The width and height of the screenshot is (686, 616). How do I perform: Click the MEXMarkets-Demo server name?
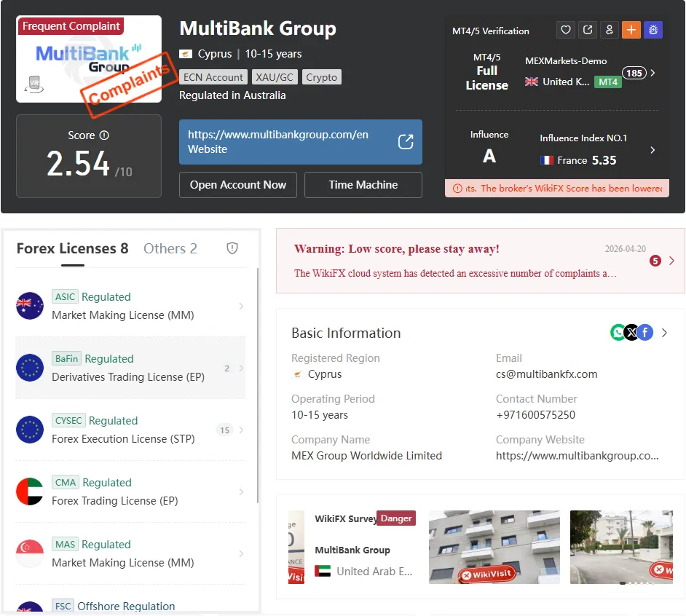566,61
